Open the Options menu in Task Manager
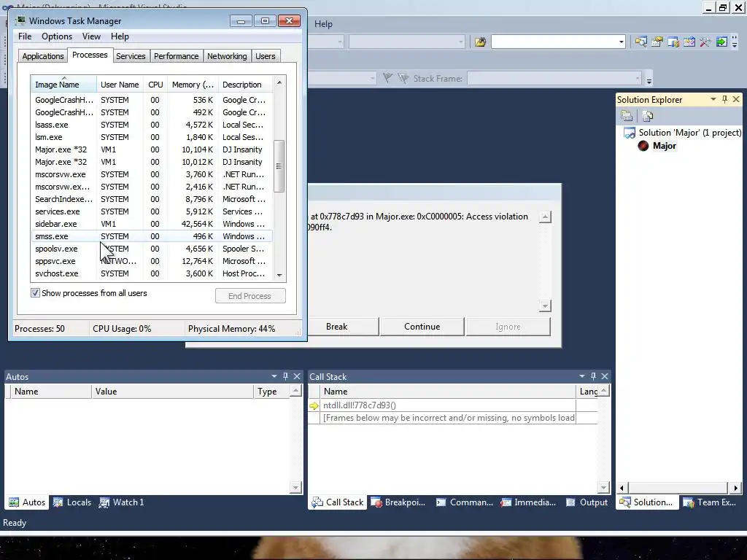747x560 pixels. tap(57, 36)
